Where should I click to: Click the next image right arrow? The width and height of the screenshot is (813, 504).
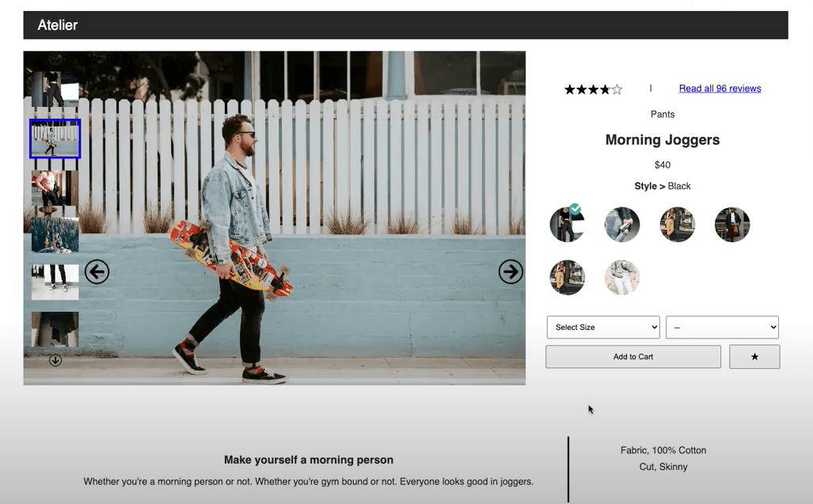[511, 272]
